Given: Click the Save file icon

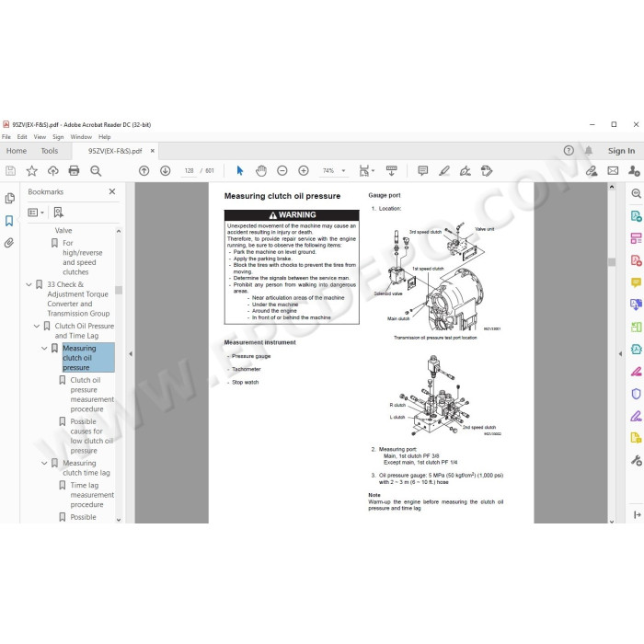Looking at the screenshot, I should [x=10, y=171].
